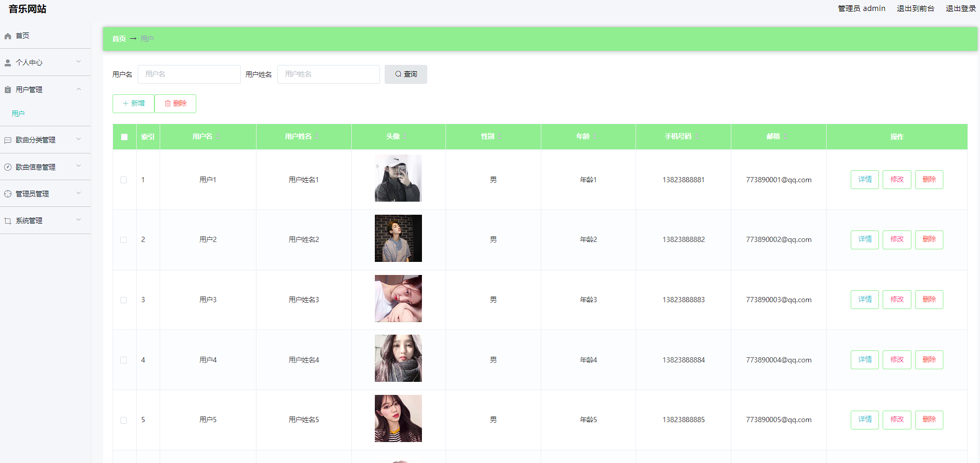Open 详情 for the 用户3 row
Image resolution: width=980 pixels, height=463 pixels.
tap(865, 300)
